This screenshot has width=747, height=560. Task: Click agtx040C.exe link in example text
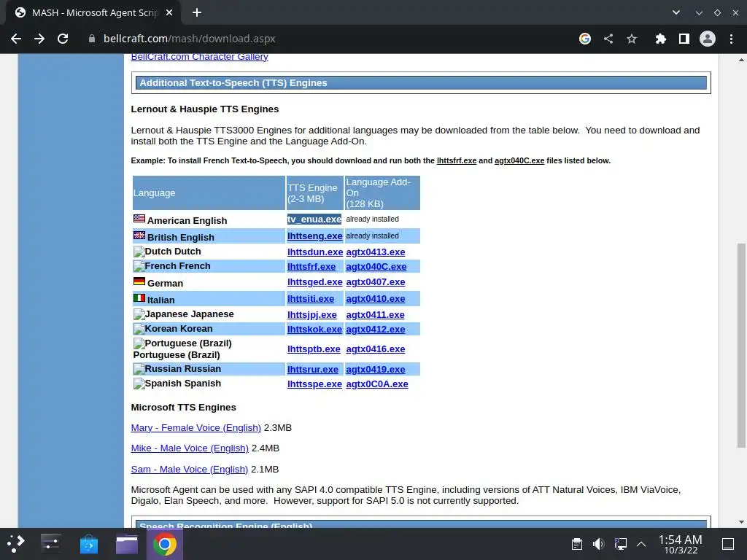point(519,161)
